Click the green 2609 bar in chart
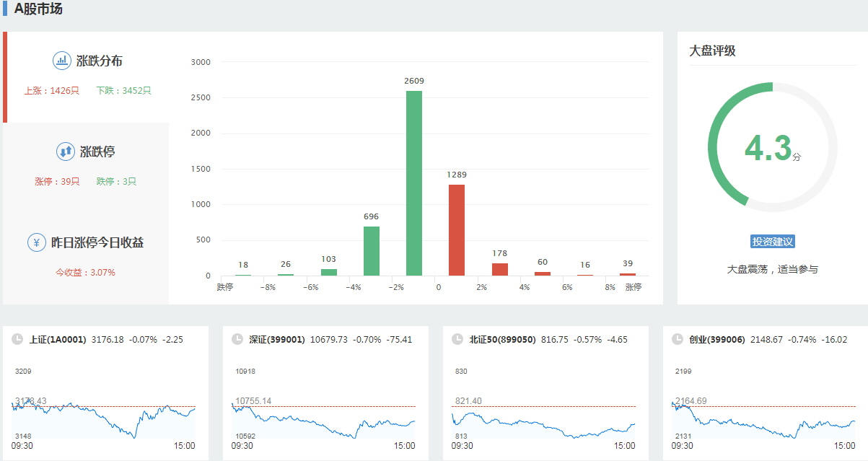Viewport: 868px width, 461px height. (x=414, y=183)
